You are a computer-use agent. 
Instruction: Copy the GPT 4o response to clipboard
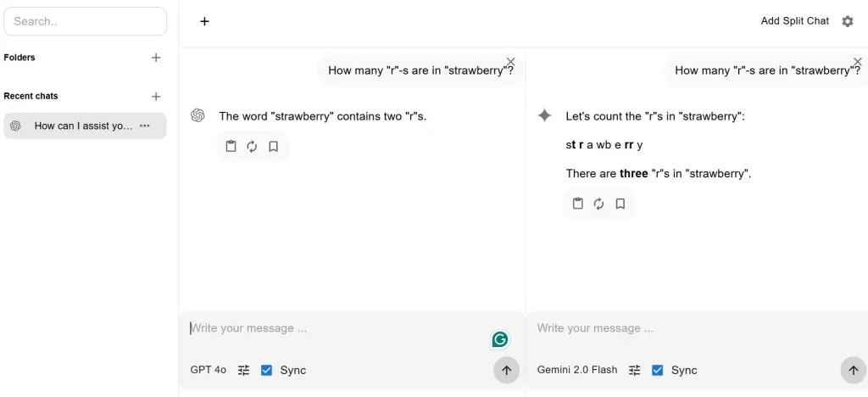(x=231, y=147)
